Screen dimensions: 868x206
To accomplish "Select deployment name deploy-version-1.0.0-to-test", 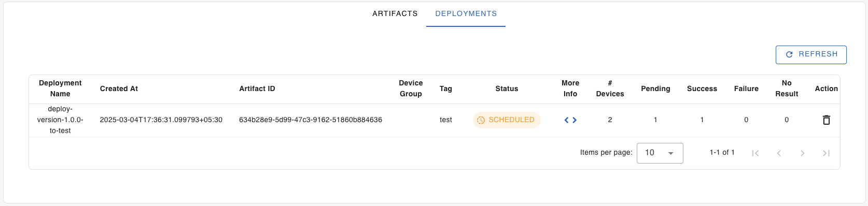I will click(60, 120).
